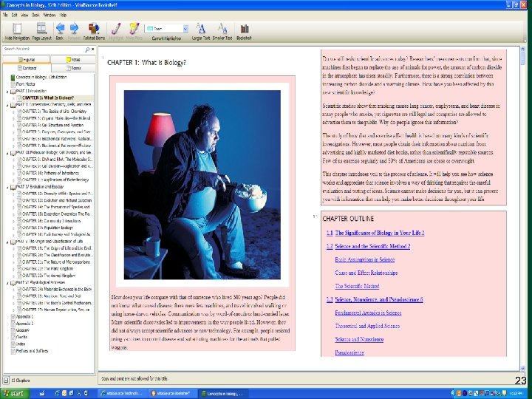Switch to the VitalSource Bookshelf taskbar window
The image size is (532, 399).
(172, 394)
